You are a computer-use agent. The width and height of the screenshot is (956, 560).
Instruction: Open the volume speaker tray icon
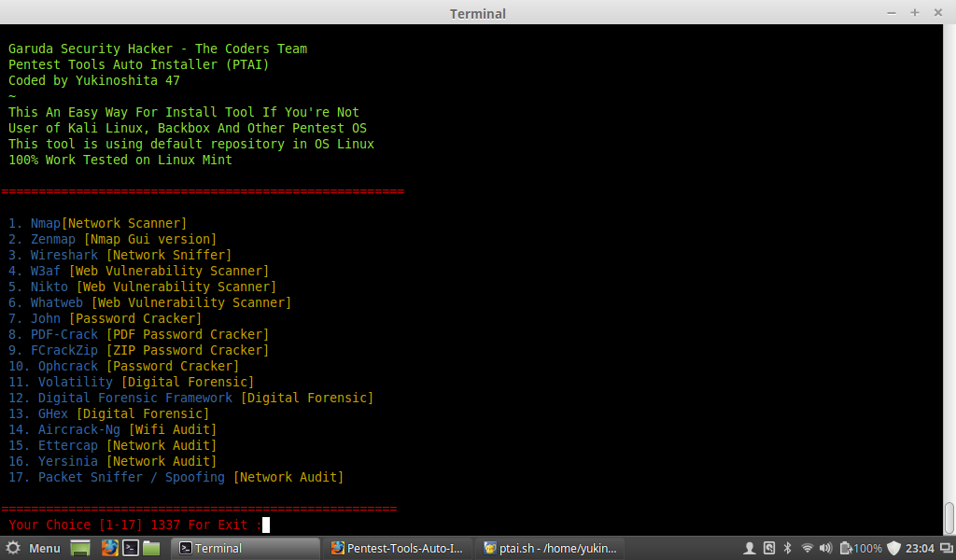pyautogui.click(x=825, y=549)
